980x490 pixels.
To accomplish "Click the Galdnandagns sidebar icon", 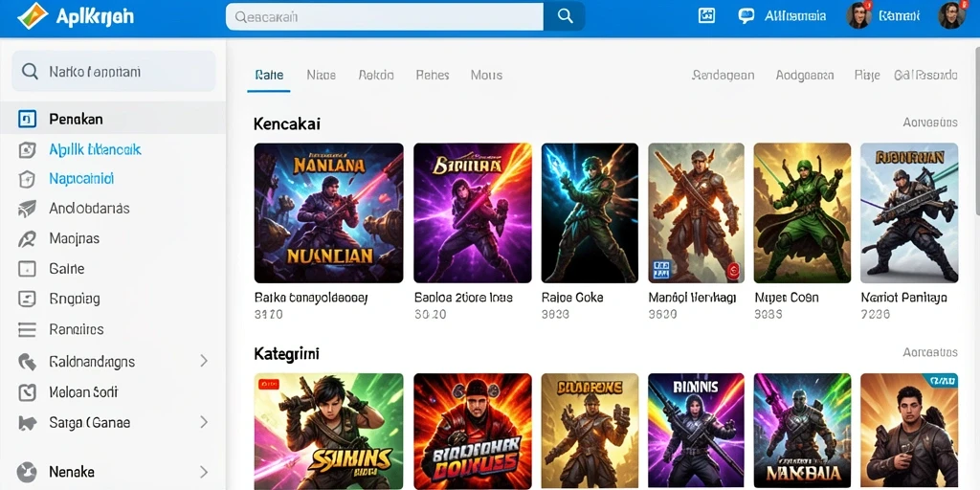I will (27, 361).
